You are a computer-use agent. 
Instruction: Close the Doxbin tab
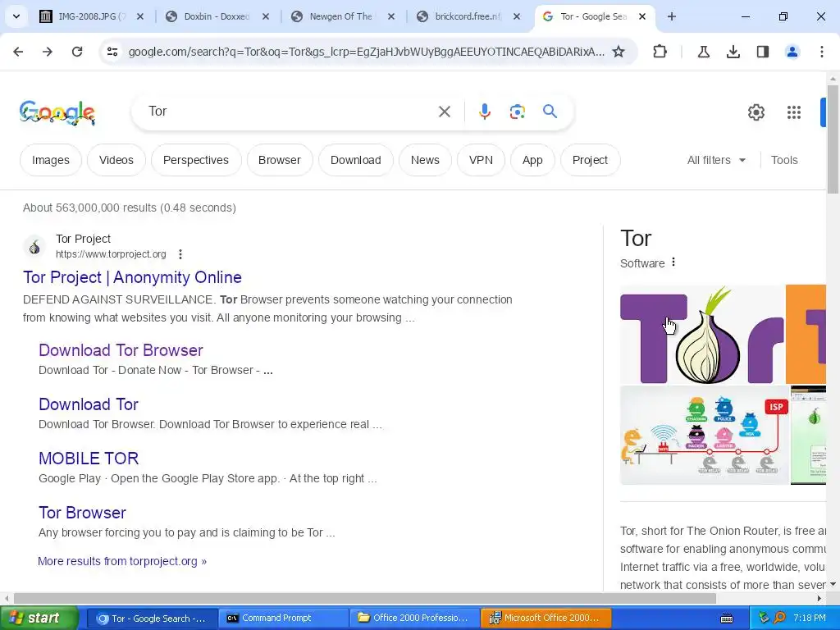pos(265,16)
